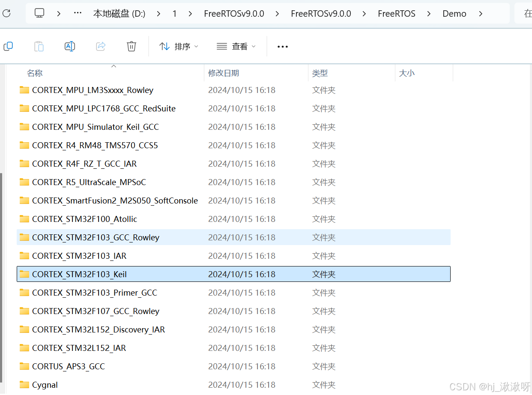Select the CORTEX_SmartFusion2_M2S050_SoftConsole folder name
The height and width of the screenshot is (395, 532).
click(115, 200)
